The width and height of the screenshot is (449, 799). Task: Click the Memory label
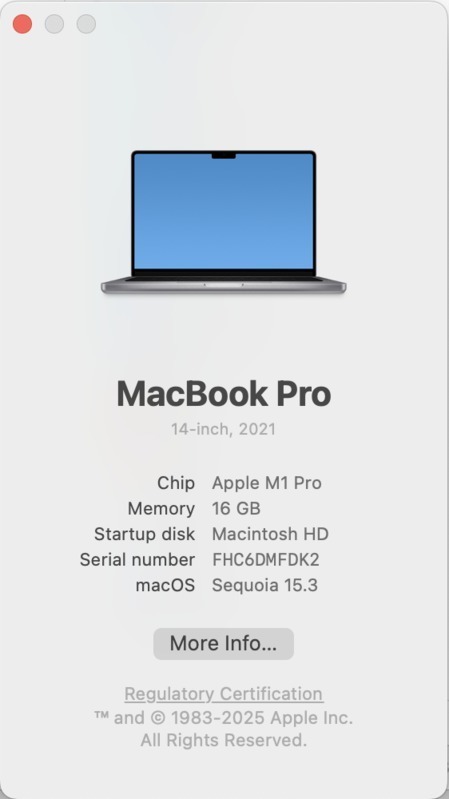[x=161, y=509]
